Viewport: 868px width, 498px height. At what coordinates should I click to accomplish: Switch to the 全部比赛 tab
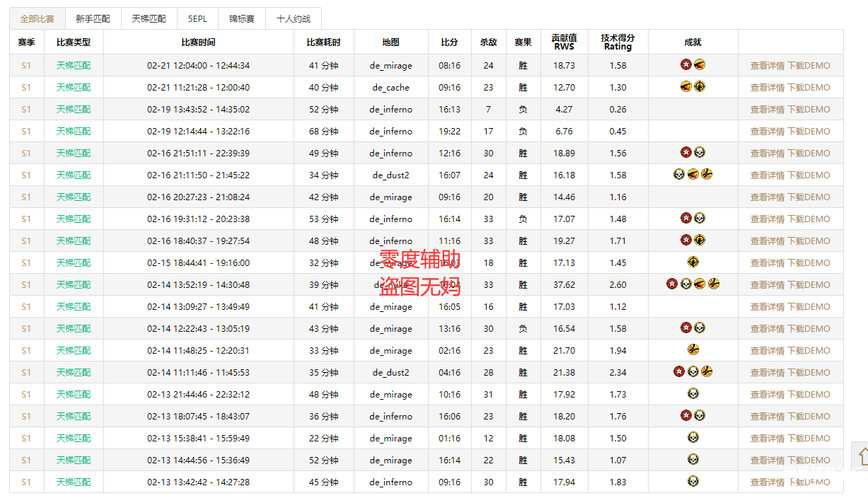[37, 19]
